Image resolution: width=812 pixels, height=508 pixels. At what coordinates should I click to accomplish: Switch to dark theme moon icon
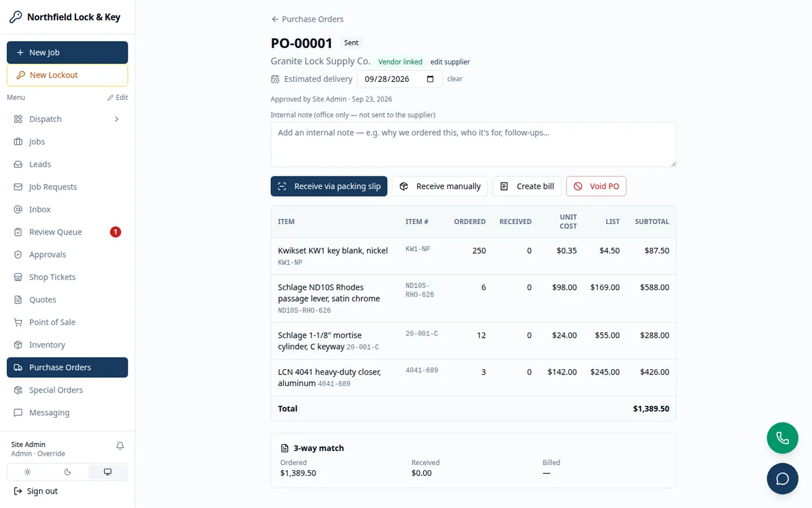67,472
